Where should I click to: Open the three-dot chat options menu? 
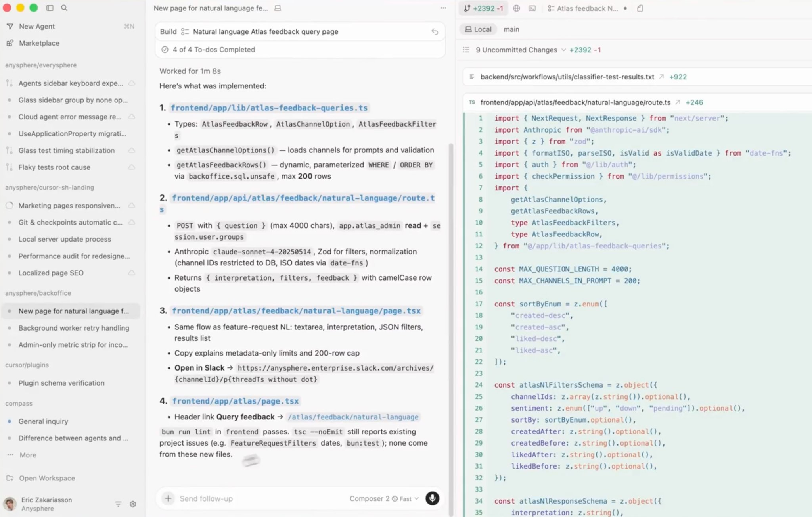coord(443,8)
